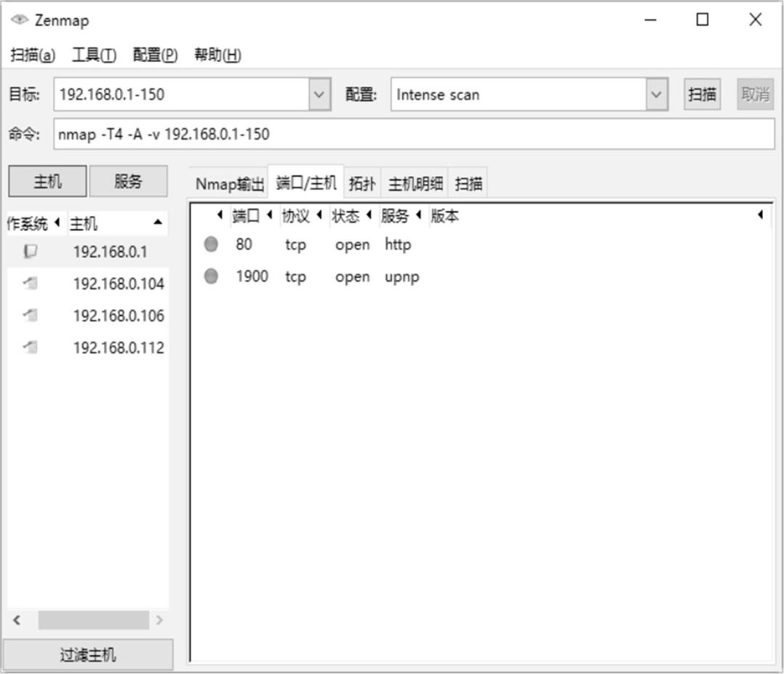
Task: Click the OS icon beside host 192.168.0.106
Action: coord(30,316)
